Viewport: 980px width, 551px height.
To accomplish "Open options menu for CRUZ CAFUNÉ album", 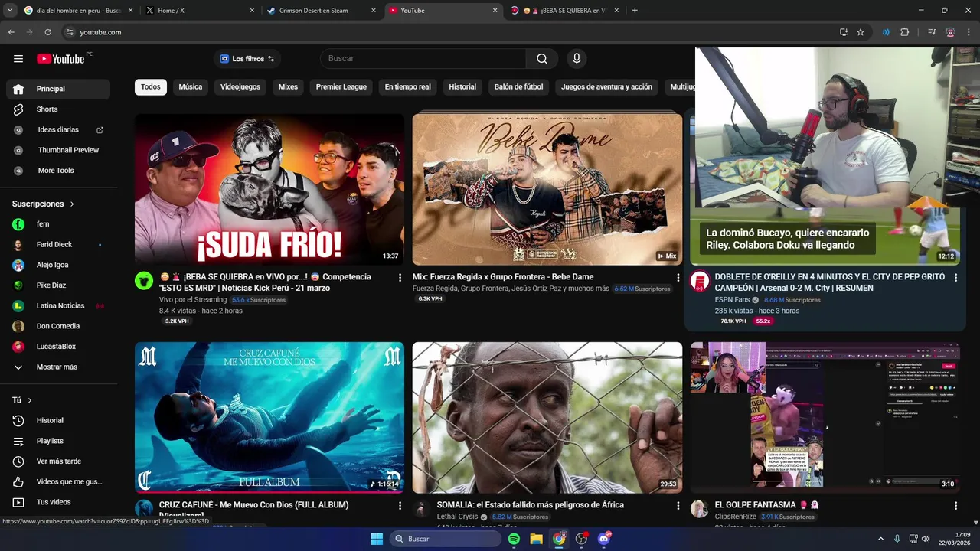I will 400,506.
